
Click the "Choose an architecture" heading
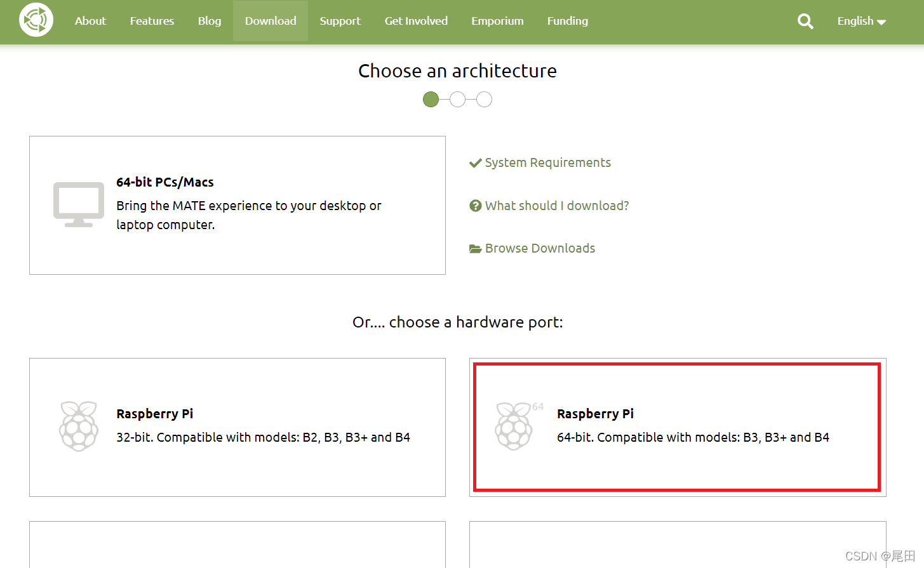[x=457, y=70]
